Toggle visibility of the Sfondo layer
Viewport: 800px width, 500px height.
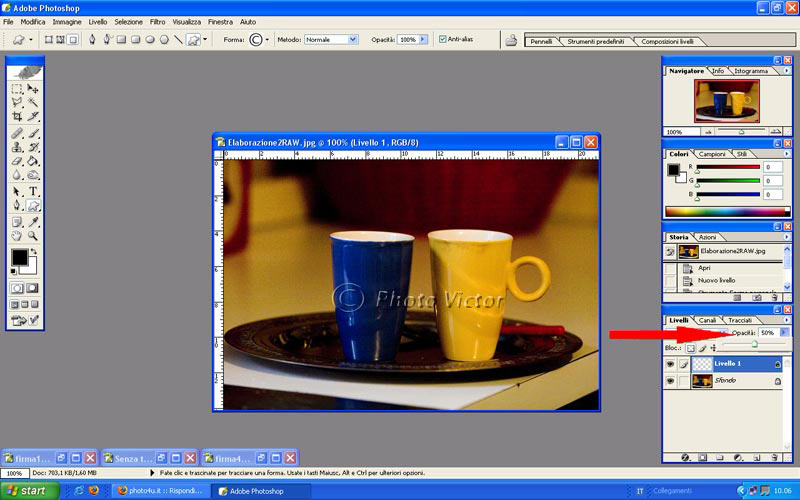(x=668, y=382)
